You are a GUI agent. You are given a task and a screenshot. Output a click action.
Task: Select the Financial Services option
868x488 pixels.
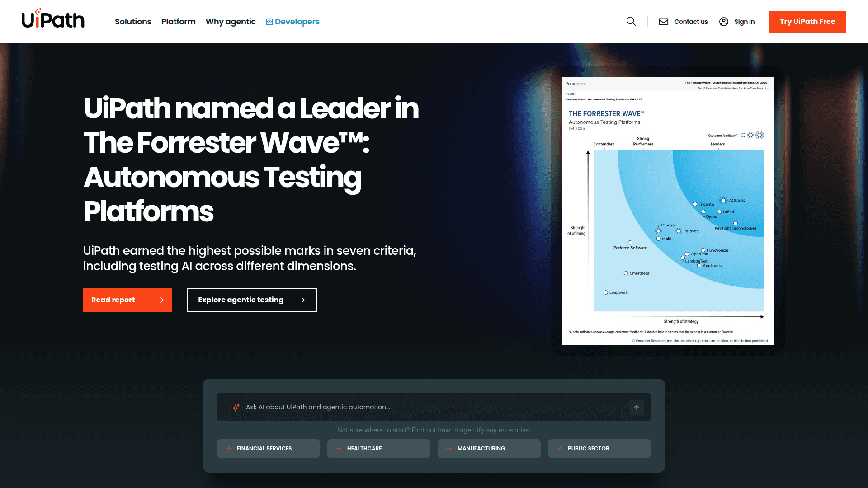tap(268, 449)
